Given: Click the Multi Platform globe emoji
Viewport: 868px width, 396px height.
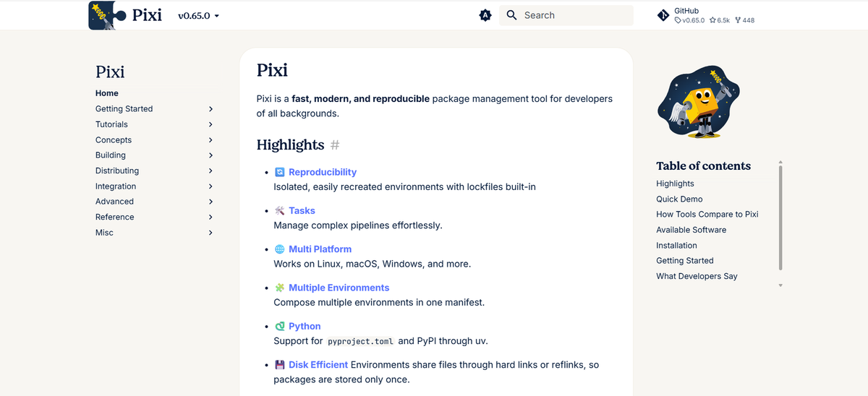Looking at the screenshot, I should [280, 249].
